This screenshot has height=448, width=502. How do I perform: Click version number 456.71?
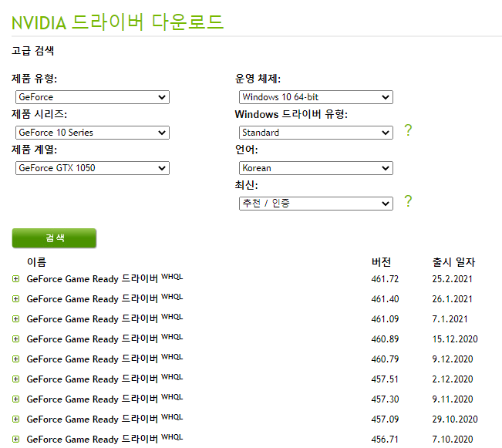(x=385, y=439)
